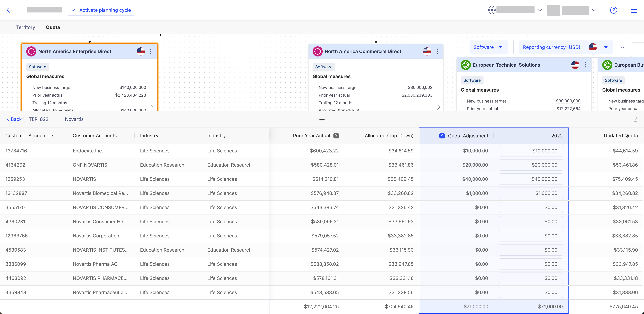The image size is (644, 314).
Task: Edit 2022 adjustment for Novartis Corporation
Action: coord(531,236)
